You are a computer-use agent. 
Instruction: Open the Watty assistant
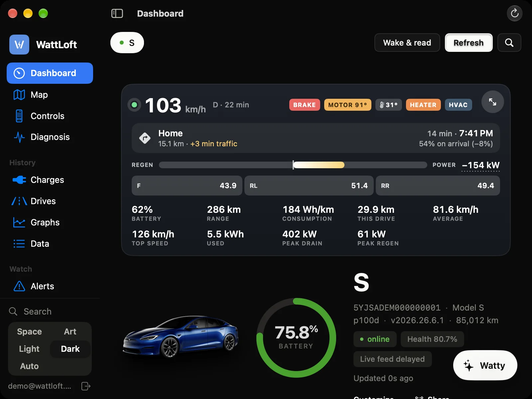click(485, 365)
